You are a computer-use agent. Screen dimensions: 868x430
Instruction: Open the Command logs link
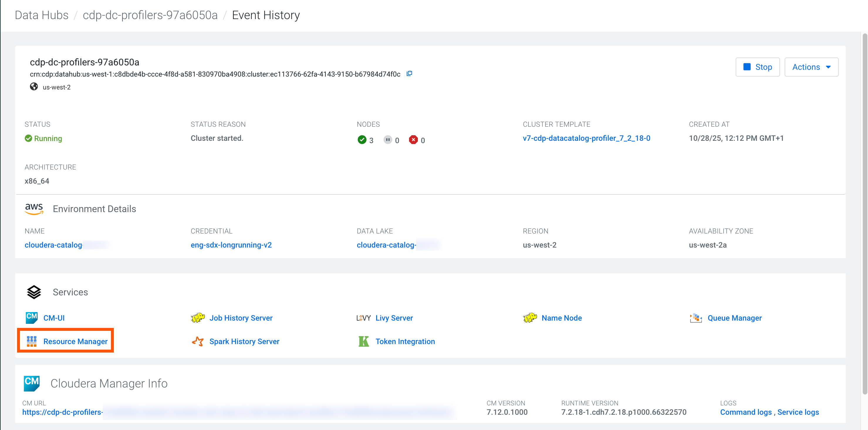tap(746, 412)
